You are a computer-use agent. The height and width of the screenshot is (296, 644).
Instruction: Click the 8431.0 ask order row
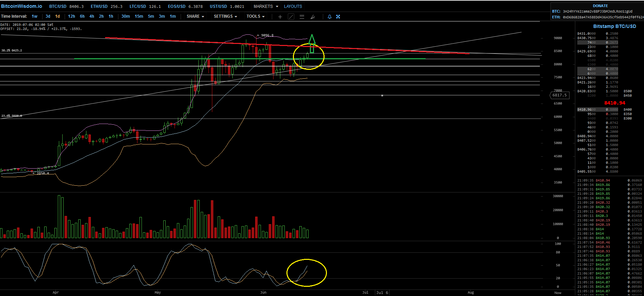[598, 34]
